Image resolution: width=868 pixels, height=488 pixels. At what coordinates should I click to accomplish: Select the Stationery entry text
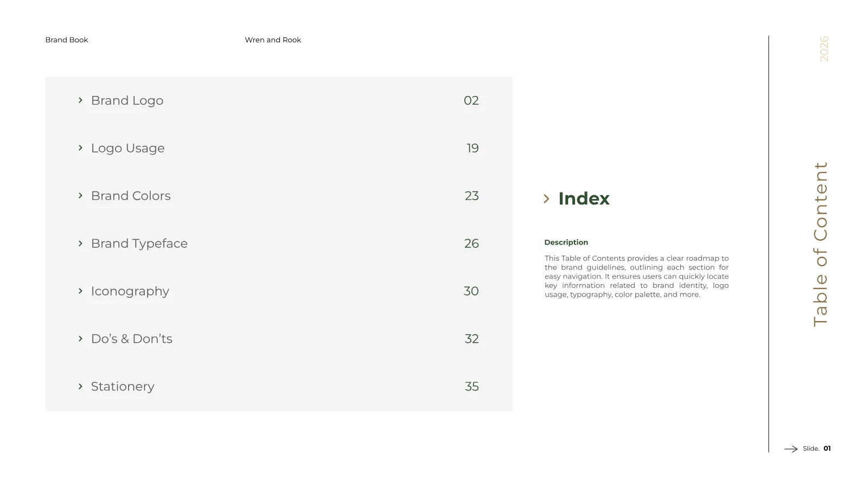[123, 387]
